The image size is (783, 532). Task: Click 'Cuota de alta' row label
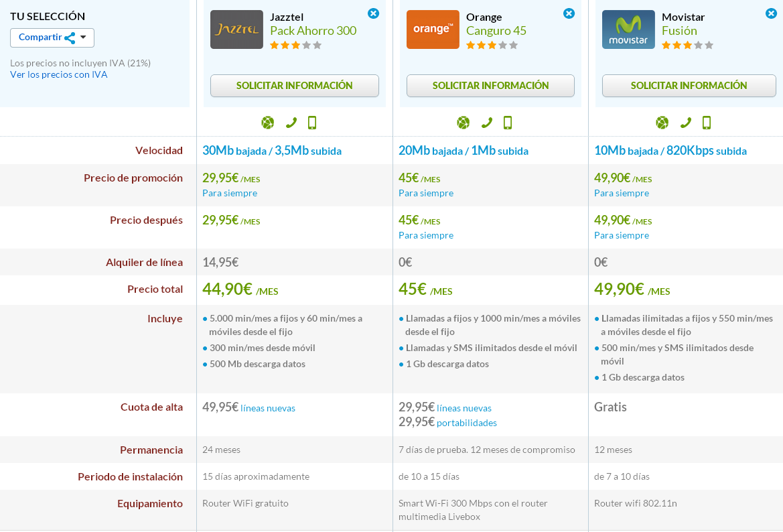tap(151, 407)
